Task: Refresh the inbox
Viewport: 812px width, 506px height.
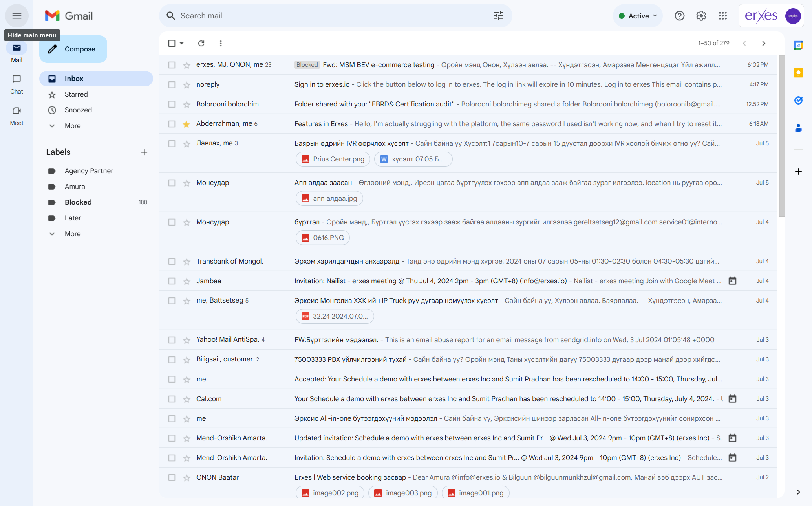Action: (x=201, y=43)
